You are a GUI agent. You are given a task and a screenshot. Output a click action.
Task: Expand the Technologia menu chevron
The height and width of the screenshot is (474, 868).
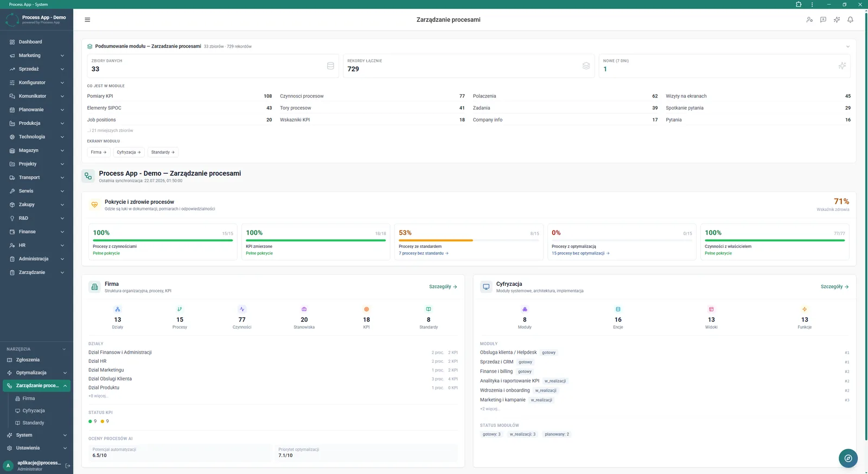pyautogui.click(x=62, y=137)
